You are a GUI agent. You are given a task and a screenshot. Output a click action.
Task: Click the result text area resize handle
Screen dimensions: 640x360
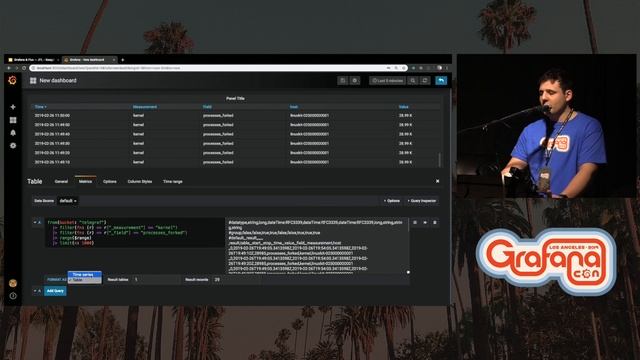point(408,272)
